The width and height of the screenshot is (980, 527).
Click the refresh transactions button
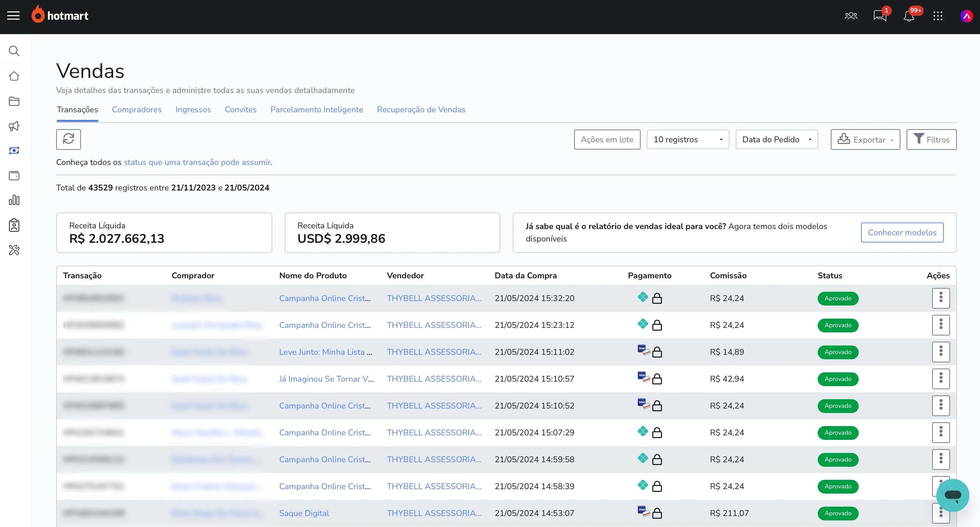69,139
